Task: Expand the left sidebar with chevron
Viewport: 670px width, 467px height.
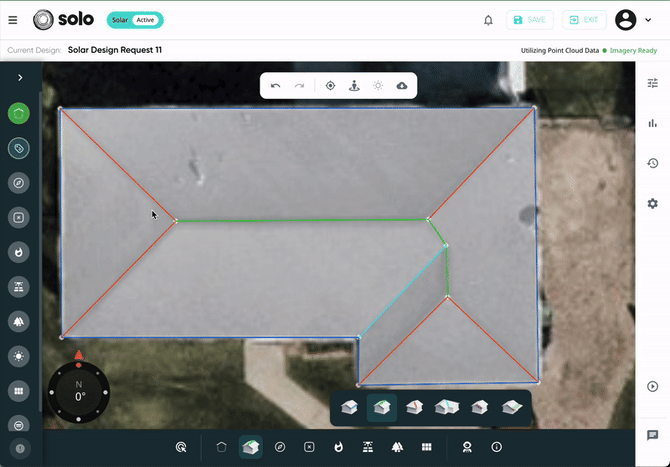Action: (19, 77)
